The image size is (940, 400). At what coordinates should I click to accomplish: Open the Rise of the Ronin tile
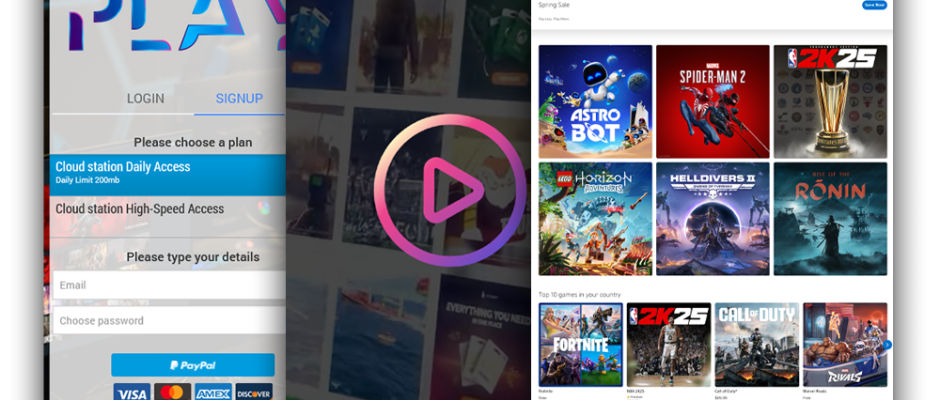[x=830, y=219]
